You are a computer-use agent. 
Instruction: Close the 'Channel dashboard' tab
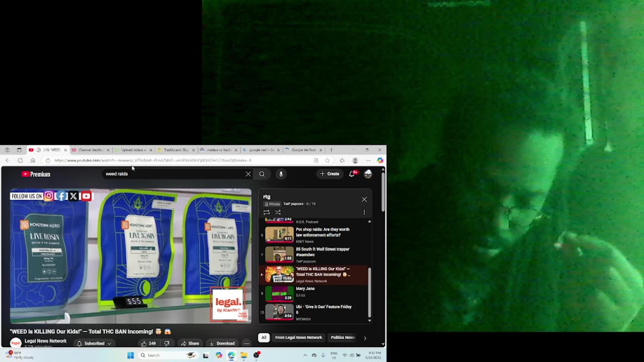[x=108, y=150]
